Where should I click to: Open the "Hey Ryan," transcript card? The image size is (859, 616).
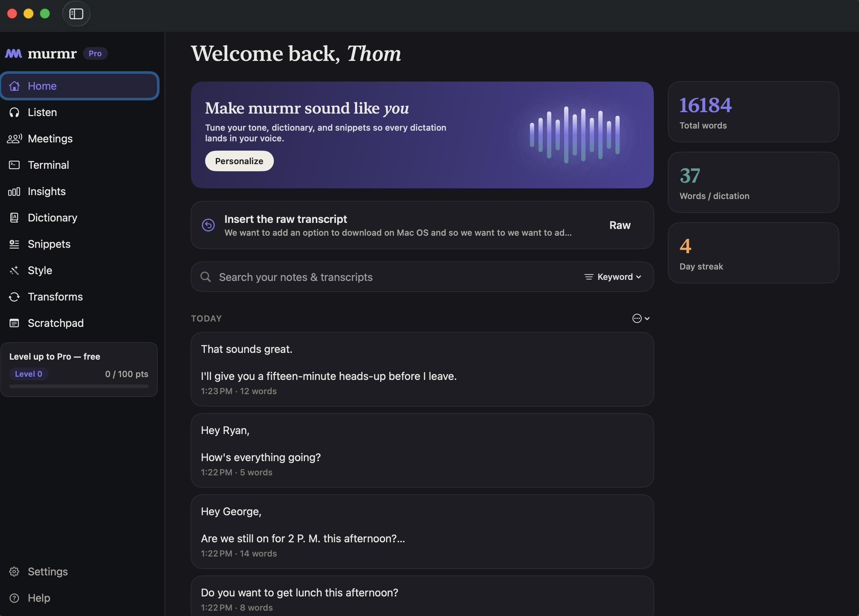coord(422,450)
